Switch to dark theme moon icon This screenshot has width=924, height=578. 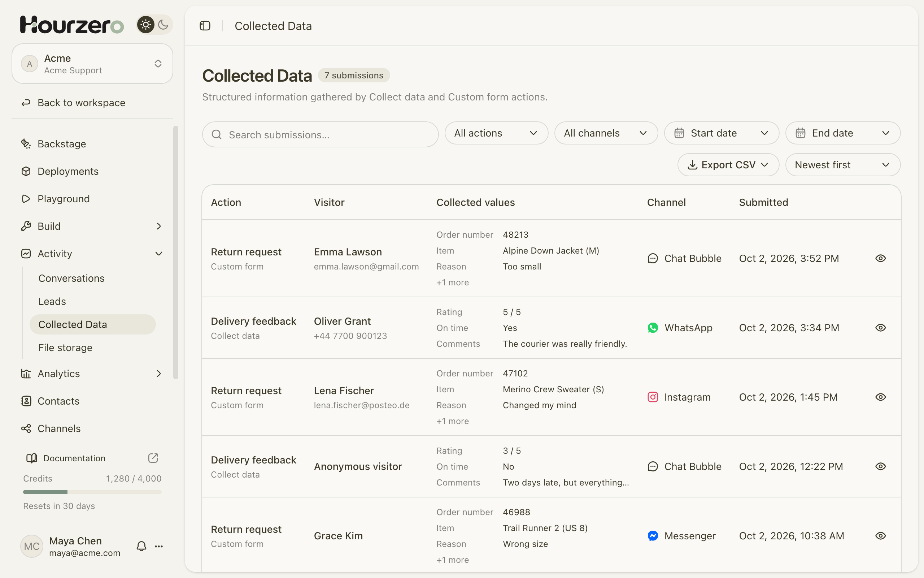tap(164, 25)
